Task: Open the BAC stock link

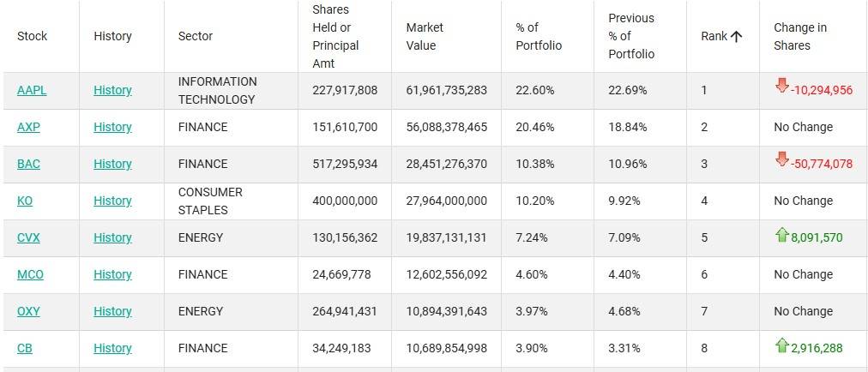Action: tap(28, 164)
